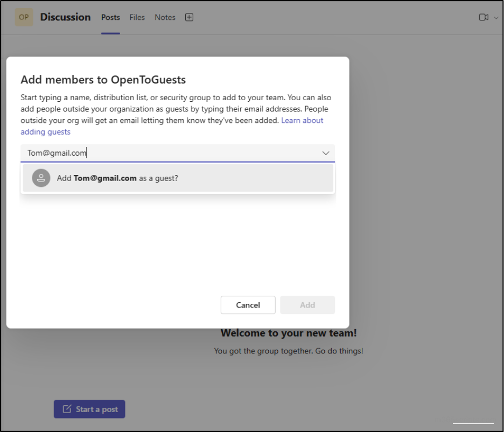504x432 pixels.
Task: Click the OP team avatar icon
Action: click(24, 17)
